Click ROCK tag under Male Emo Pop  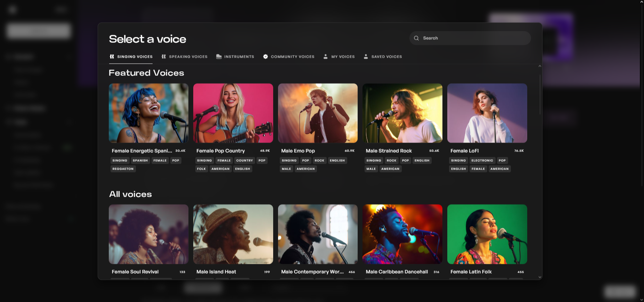tap(319, 161)
